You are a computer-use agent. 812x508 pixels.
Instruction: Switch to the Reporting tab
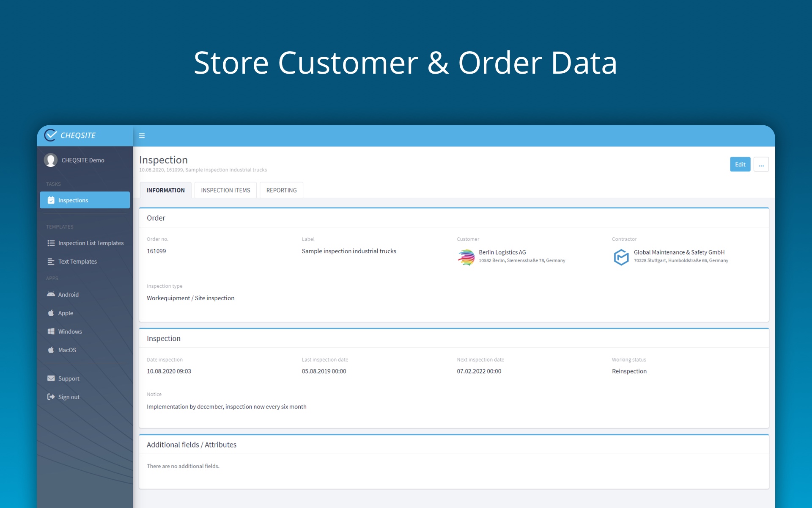tap(281, 190)
